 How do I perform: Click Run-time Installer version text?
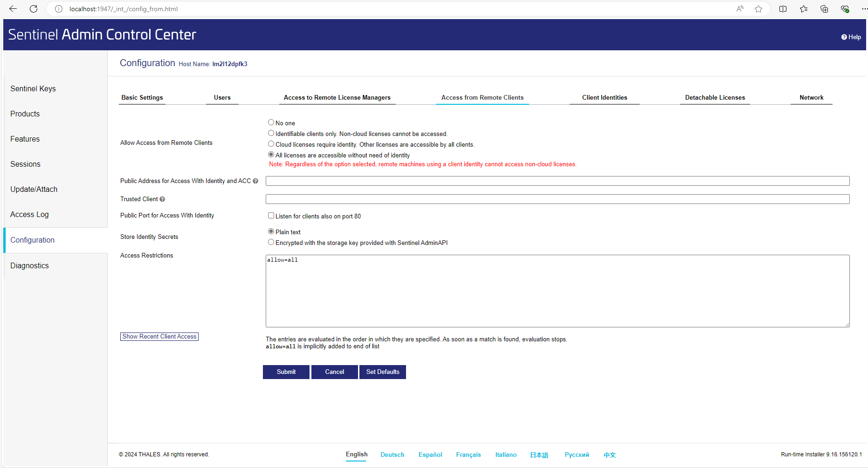coord(821,454)
